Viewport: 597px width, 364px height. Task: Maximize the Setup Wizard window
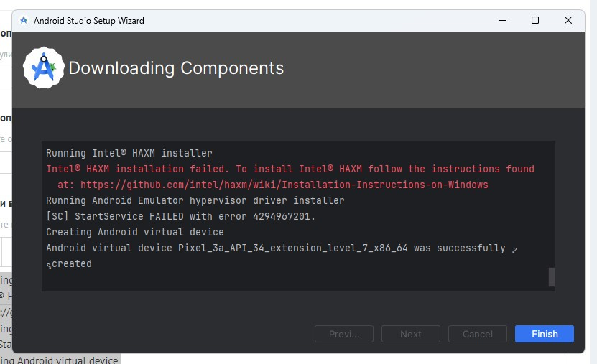[x=535, y=20]
